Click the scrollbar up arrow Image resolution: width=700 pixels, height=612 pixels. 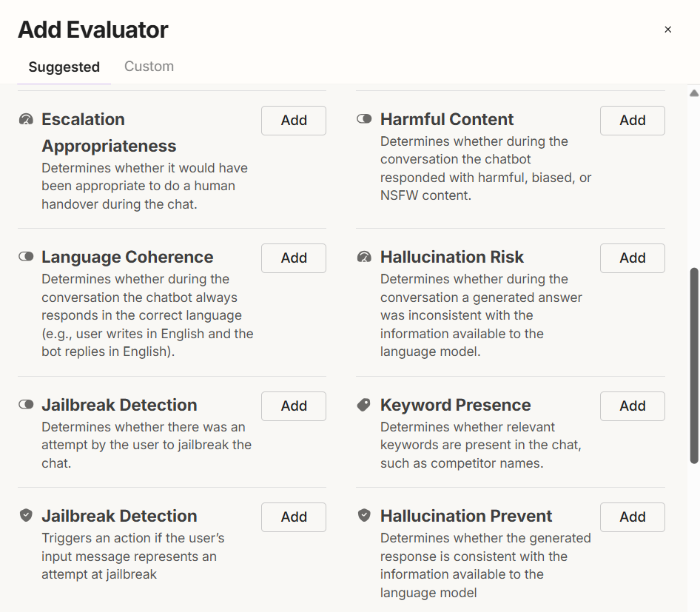tap(693, 93)
